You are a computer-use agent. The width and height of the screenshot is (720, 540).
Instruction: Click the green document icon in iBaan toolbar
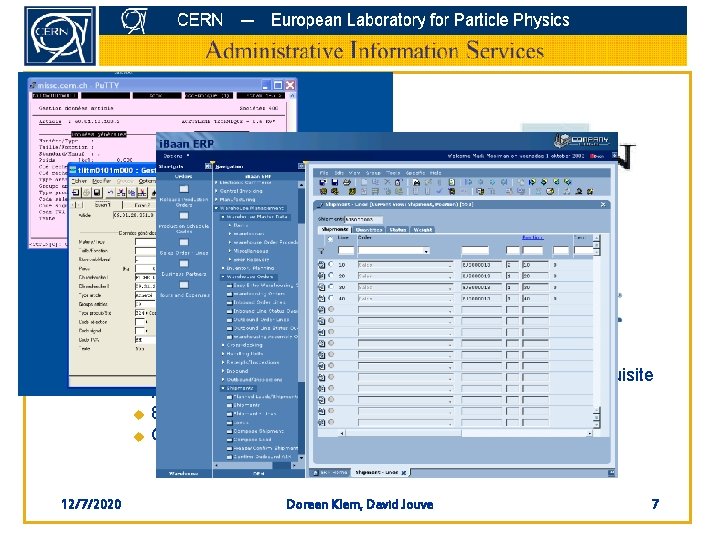[451, 182]
